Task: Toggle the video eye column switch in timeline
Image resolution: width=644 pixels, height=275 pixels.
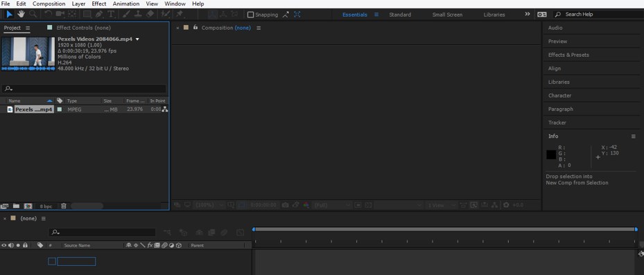Action: (3, 245)
